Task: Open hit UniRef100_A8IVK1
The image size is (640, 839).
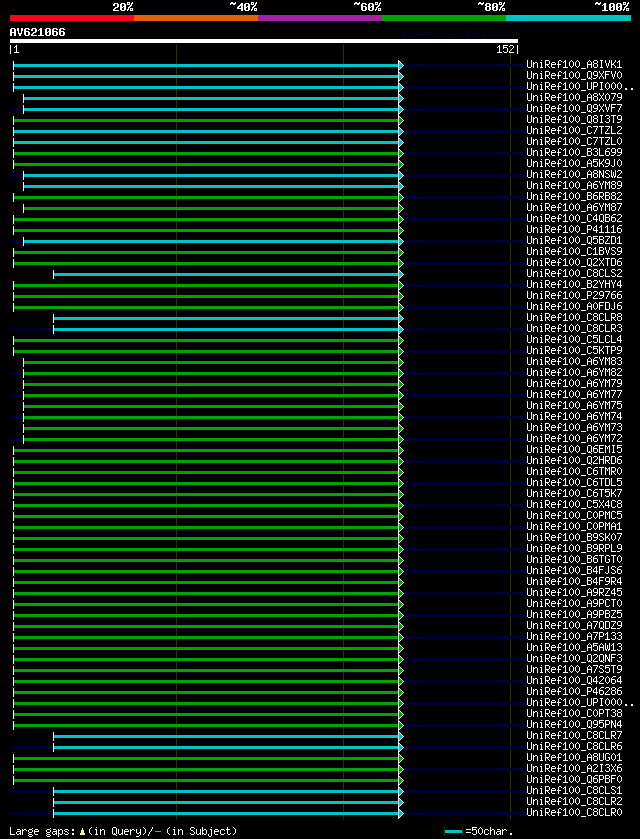Action: point(575,65)
